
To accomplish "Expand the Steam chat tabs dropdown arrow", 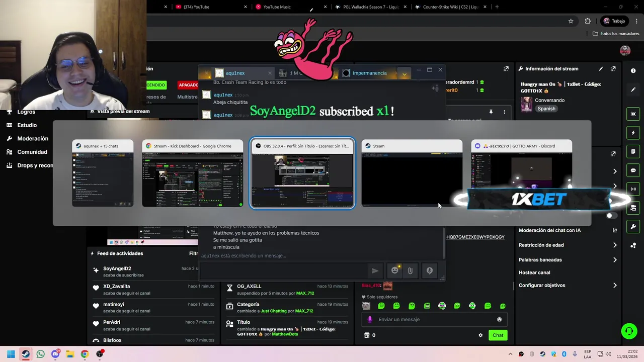I will coord(404,73).
